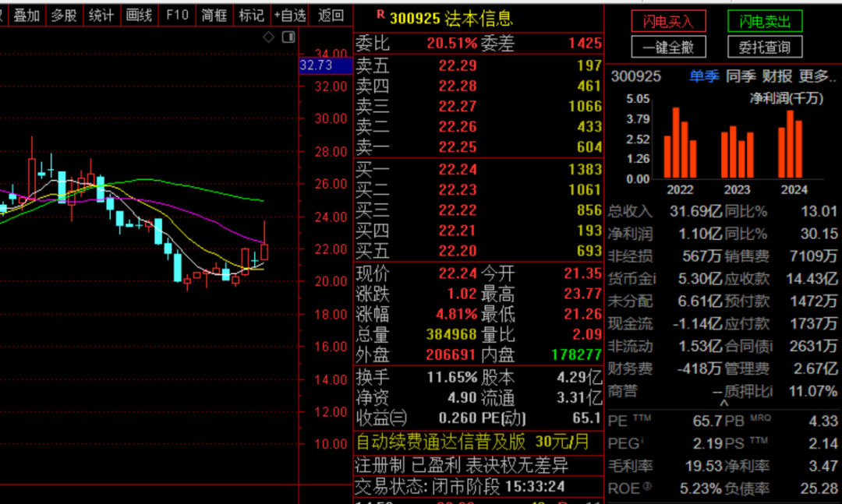Viewport: 842px width, 504px height.
Task: Click the 2024 label under the bar chart
Action: pos(794,189)
